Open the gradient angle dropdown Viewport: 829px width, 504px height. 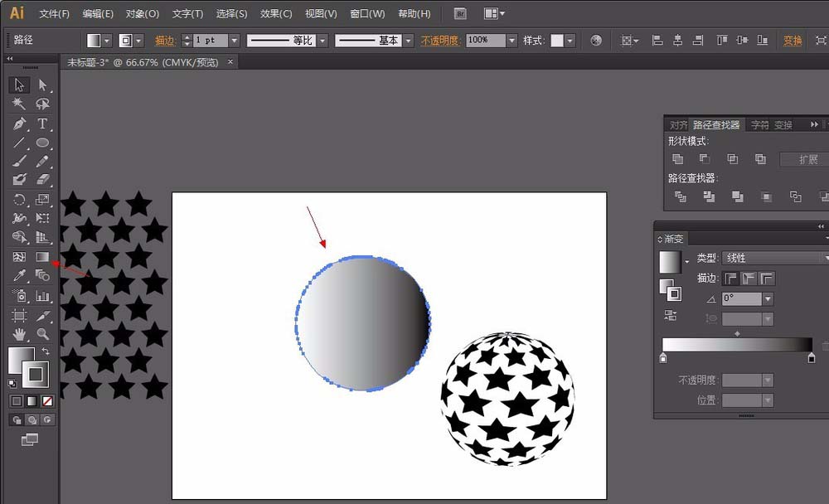point(768,299)
